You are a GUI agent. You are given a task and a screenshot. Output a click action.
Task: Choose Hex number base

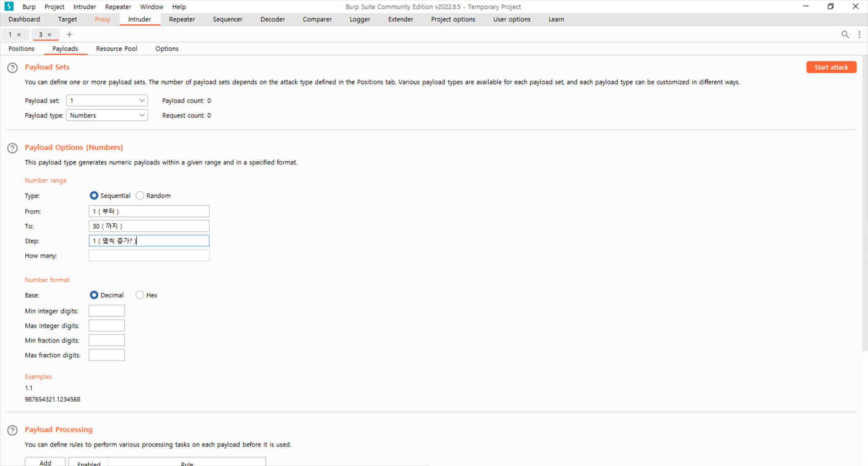point(140,295)
